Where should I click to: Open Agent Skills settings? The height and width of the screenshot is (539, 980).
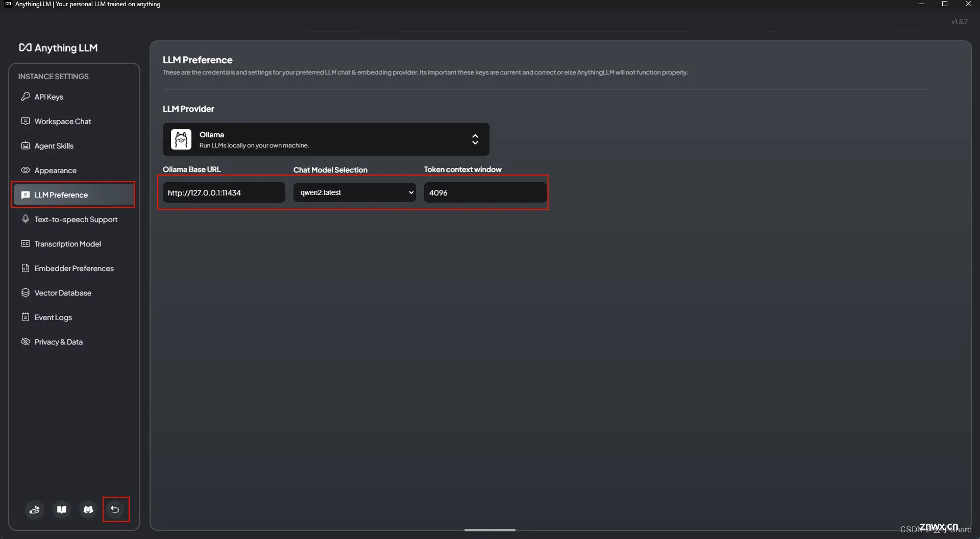74,145
